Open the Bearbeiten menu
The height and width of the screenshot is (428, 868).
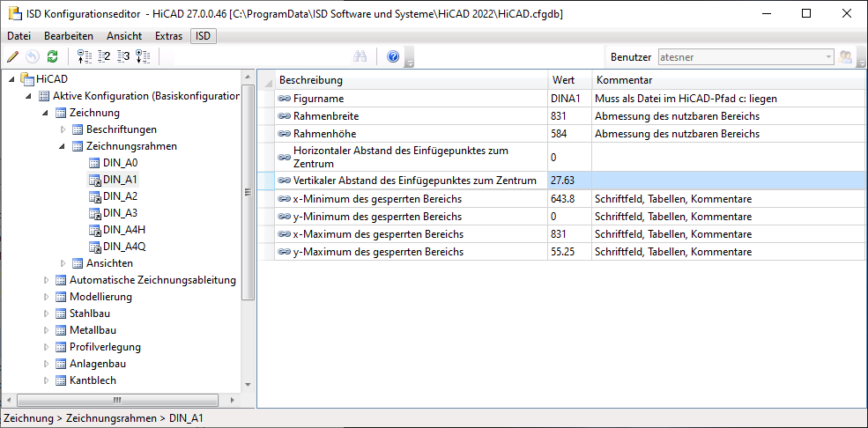click(69, 36)
